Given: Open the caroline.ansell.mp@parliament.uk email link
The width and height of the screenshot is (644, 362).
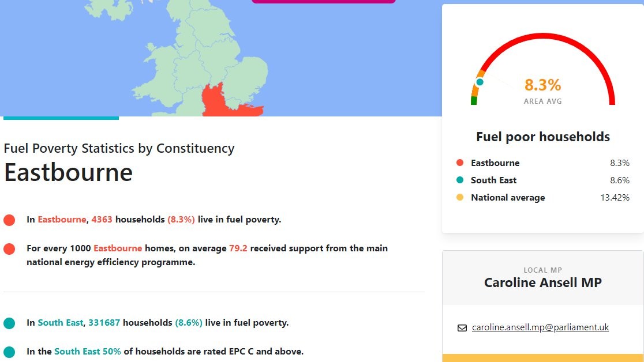Looking at the screenshot, I should (540, 327).
